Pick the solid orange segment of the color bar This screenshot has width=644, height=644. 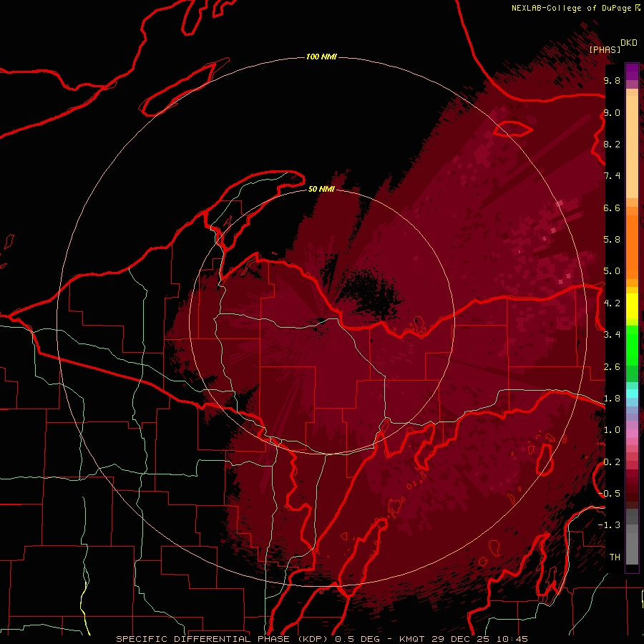pyautogui.click(x=632, y=248)
